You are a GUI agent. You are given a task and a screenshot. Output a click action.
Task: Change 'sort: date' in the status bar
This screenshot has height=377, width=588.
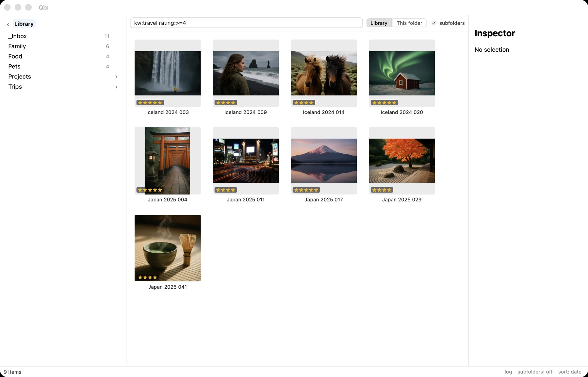pos(570,372)
